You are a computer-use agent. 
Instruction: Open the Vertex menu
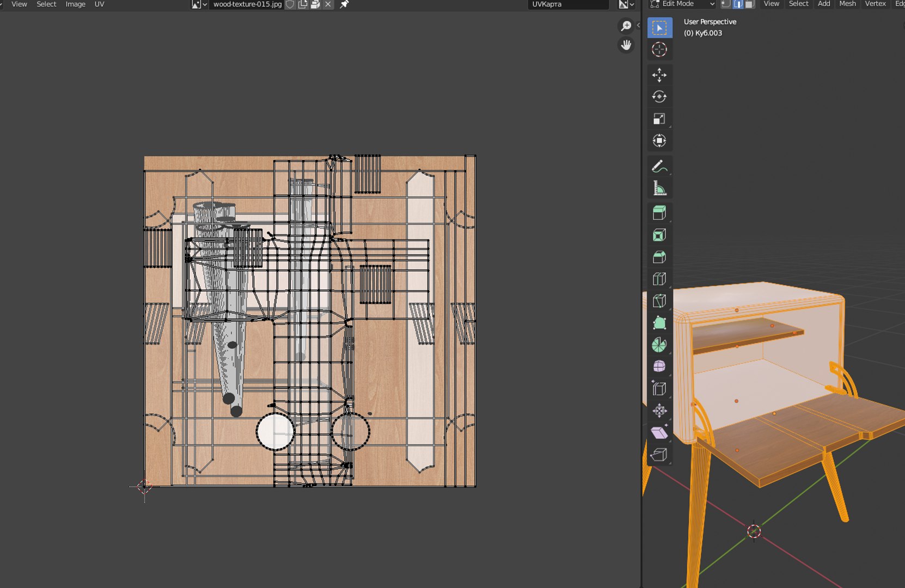pyautogui.click(x=875, y=4)
